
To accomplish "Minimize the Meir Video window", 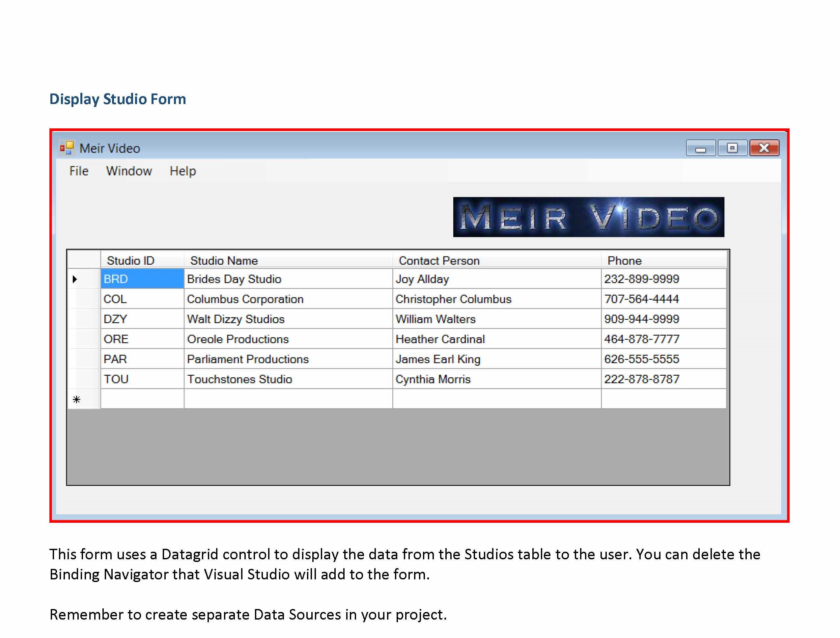I will pos(701,148).
